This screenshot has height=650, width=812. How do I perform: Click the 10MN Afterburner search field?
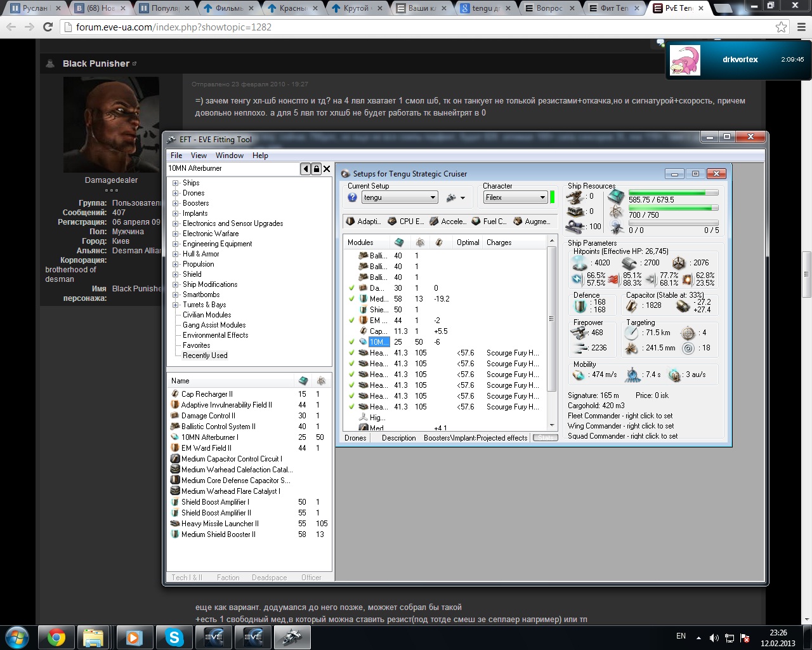233,168
